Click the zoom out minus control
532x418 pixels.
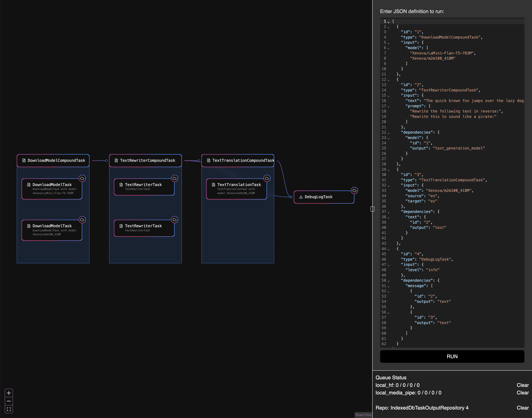tap(9, 401)
